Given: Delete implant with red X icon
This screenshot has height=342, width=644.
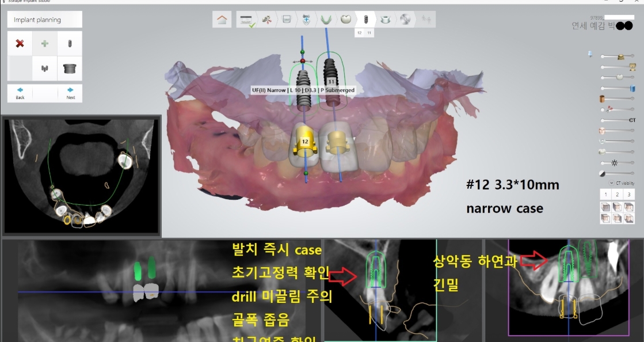Looking at the screenshot, I should (20, 44).
